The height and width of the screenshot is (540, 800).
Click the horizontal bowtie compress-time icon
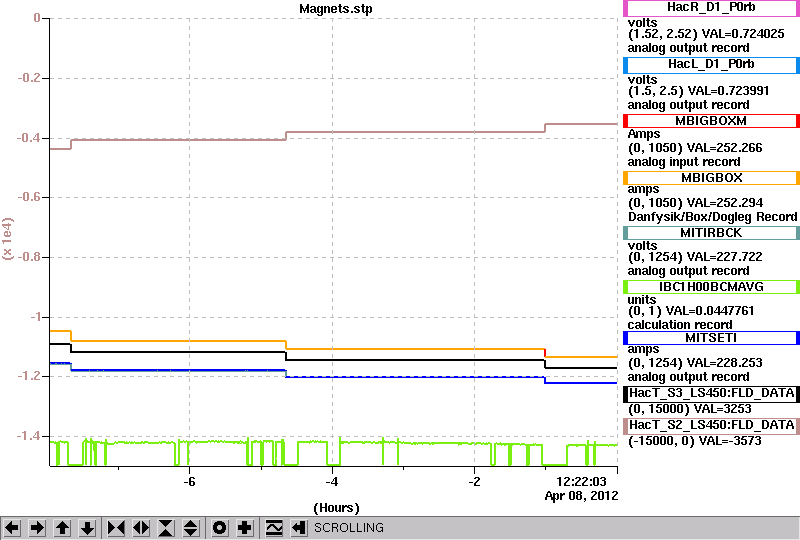[x=116, y=528]
